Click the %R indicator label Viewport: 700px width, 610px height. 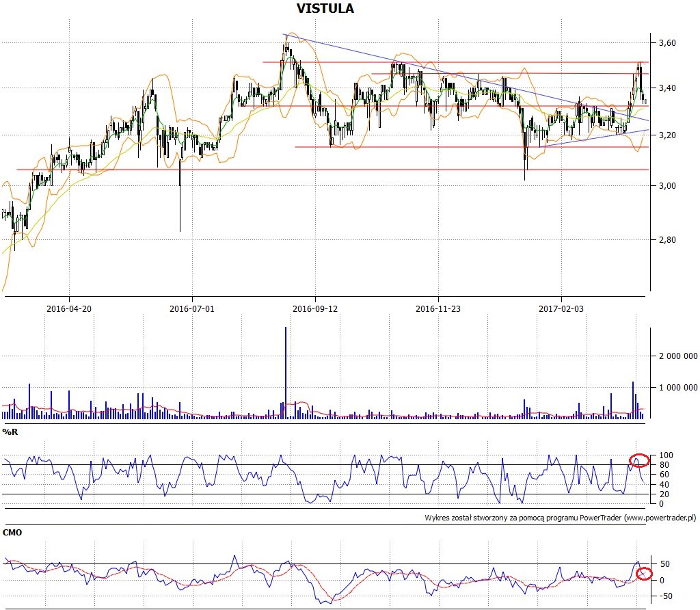(x=10, y=432)
